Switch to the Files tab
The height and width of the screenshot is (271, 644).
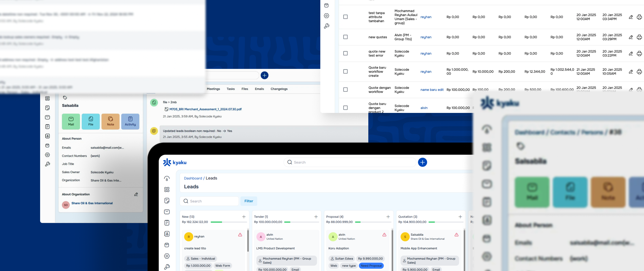(245, 89)
